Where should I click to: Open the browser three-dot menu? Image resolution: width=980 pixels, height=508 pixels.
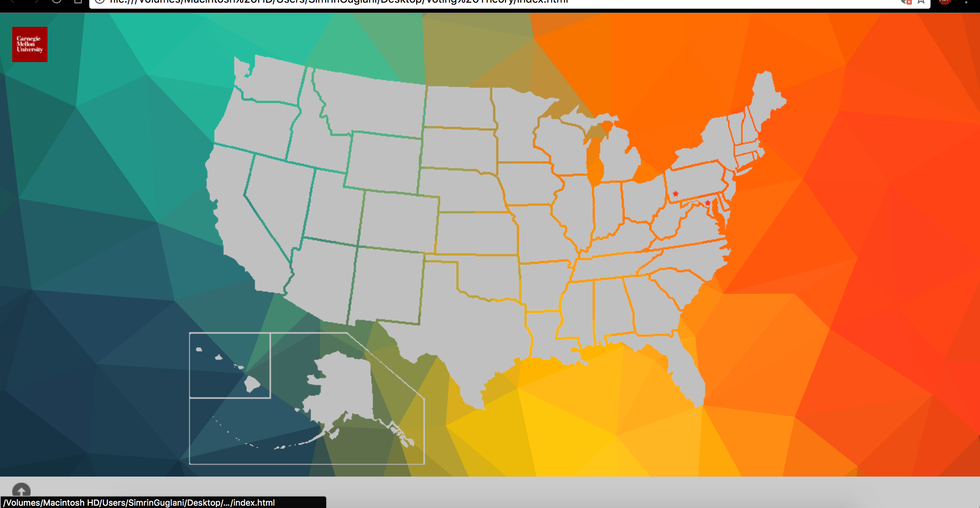click(x=966, y=2)
